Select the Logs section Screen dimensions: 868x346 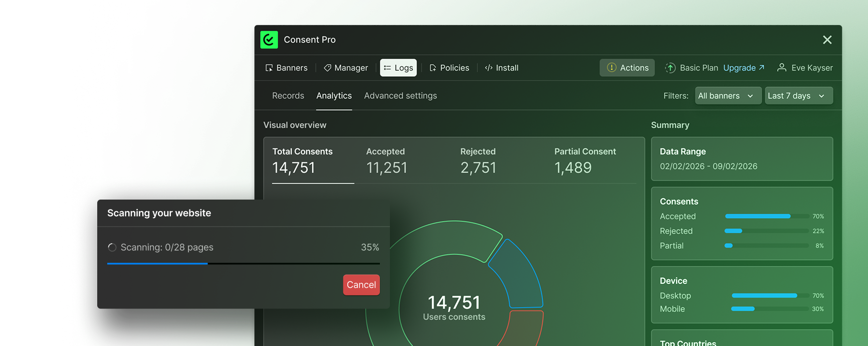(398, 68)
